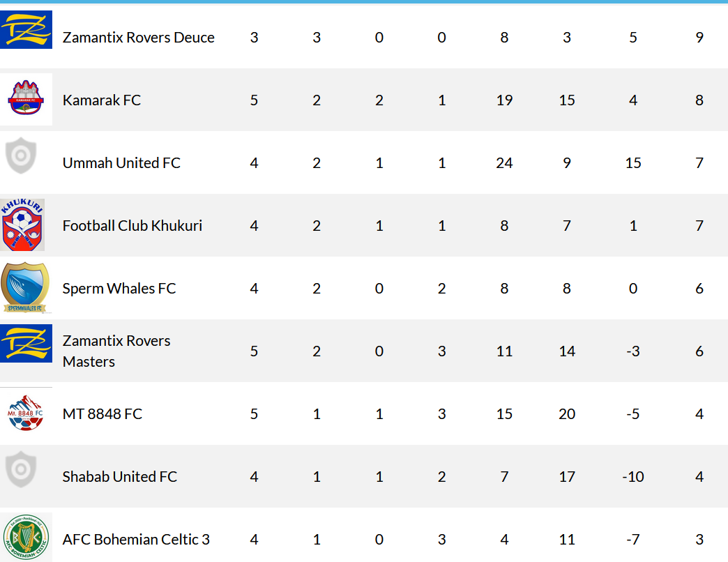Select the Football Club Khukuri name
This screenshot has width=728, height=562.
(132, 225)
